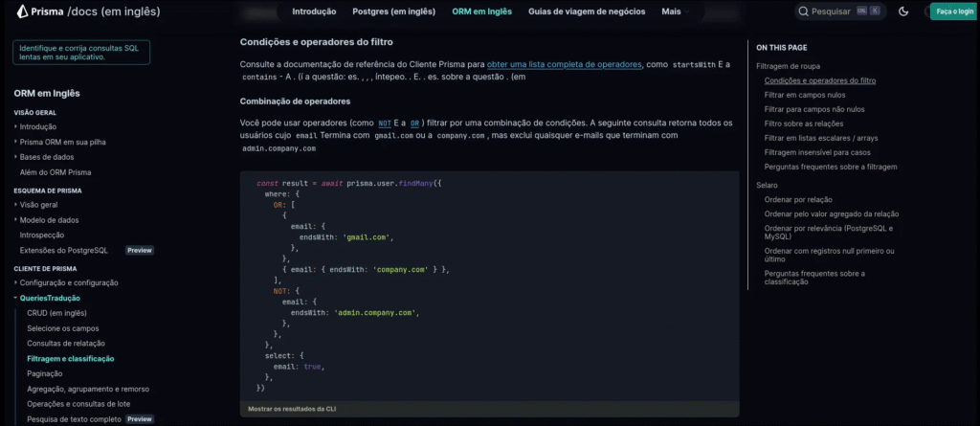Jump to Condições e operadores do filtro
Screen dimensions: 980x426
coord(820,80)
